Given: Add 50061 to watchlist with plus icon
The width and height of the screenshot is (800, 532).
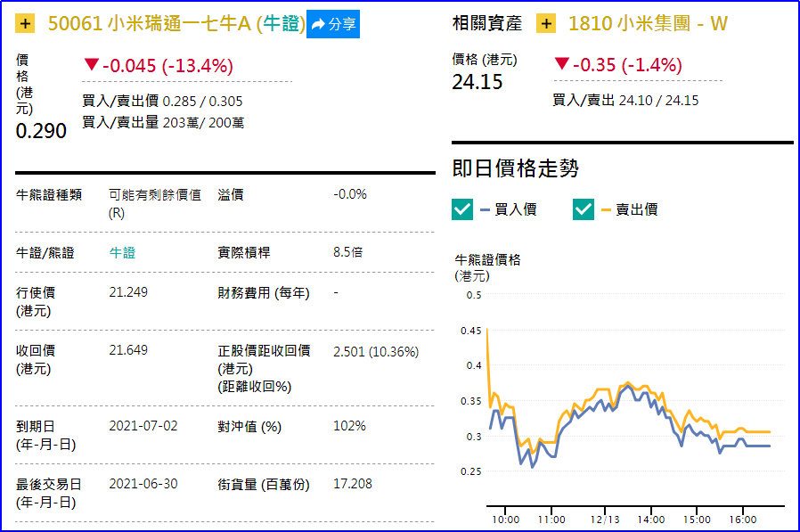Looking at the screenshot, I should [x=25, y=23].
